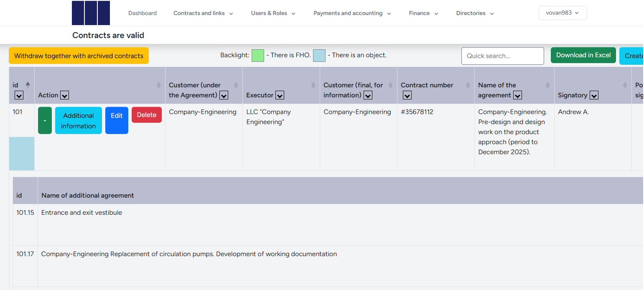Open the Signatory column filter dropdown

594,95
